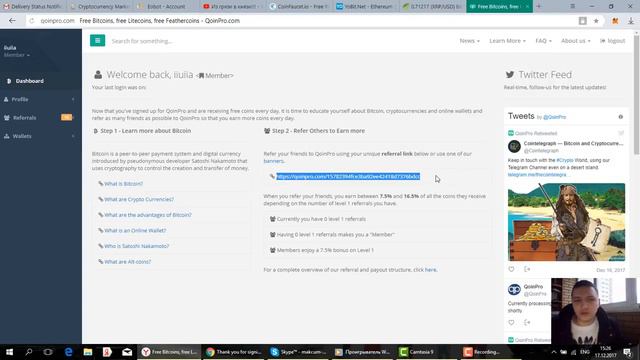Open the Referrals sidebar item
This screenshot has width=640, height=360.
pos(41,118)
